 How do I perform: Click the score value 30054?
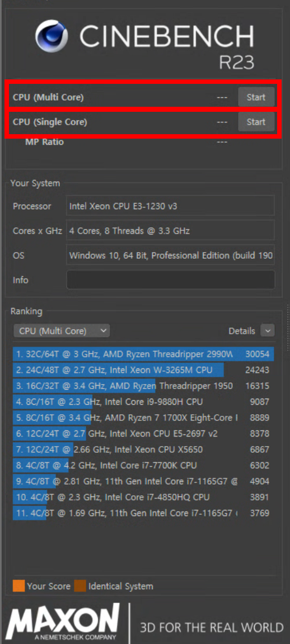(x=257, y=354)
